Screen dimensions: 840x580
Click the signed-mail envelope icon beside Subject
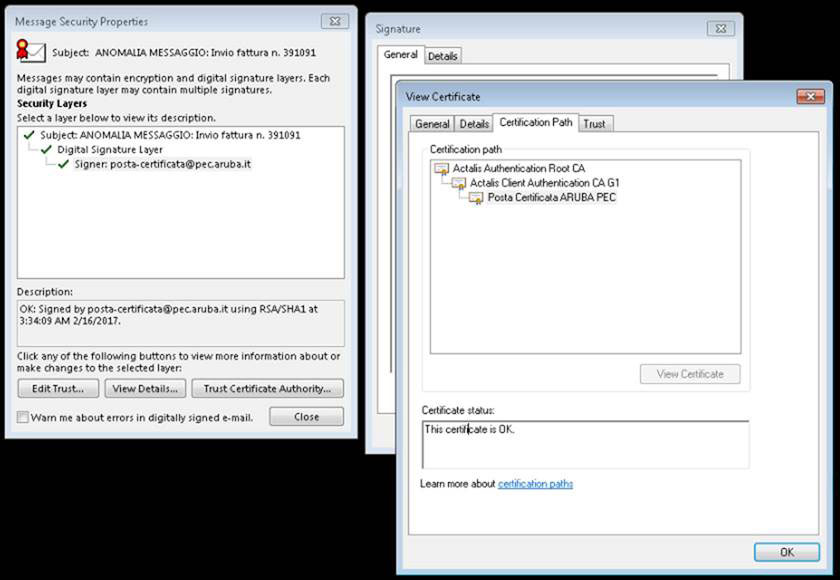click(x=31, y=50)
